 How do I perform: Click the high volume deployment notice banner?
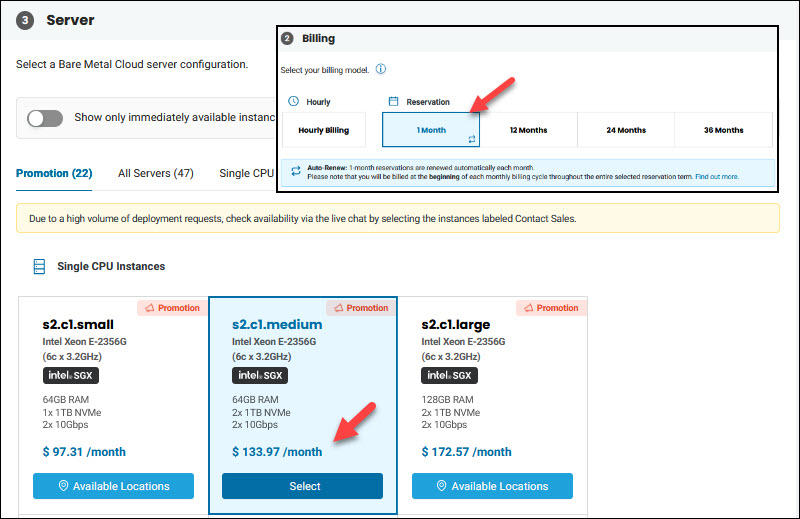click(398, 218)
